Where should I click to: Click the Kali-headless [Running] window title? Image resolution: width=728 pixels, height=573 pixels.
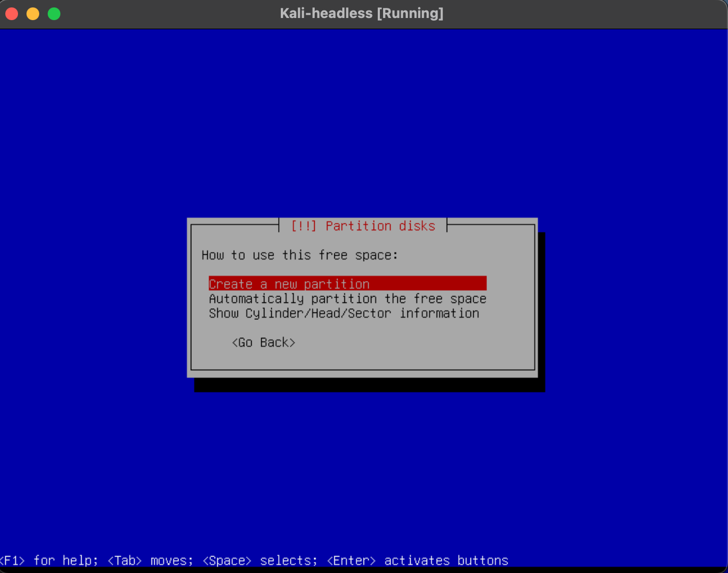tap(362, 13)
